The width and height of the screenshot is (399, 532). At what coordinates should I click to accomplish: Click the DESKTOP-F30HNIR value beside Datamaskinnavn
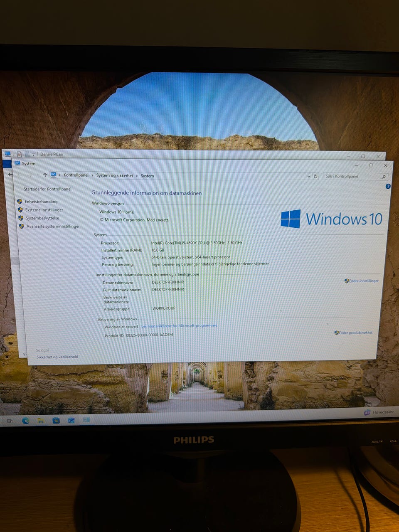(x=167, y=282)
